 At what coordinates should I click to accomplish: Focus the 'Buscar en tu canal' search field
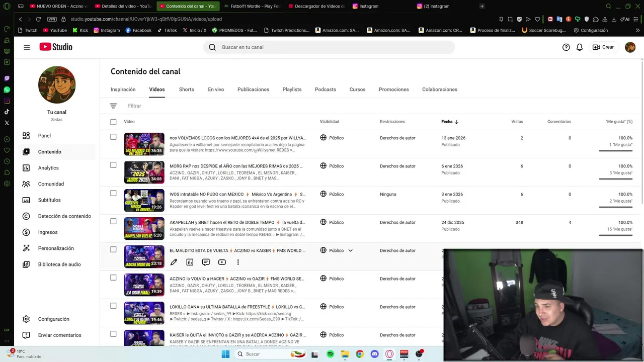point(330,47)
